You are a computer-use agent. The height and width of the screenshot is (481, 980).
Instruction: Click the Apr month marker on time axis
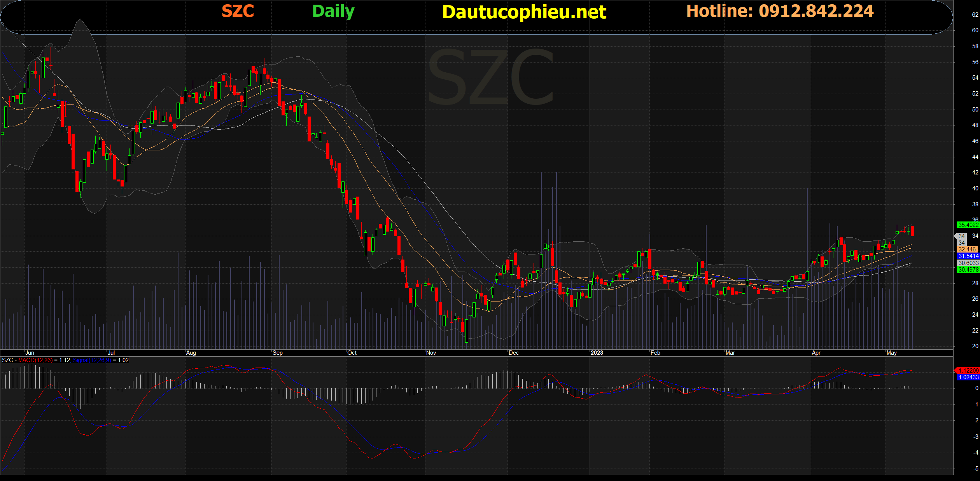816,353
